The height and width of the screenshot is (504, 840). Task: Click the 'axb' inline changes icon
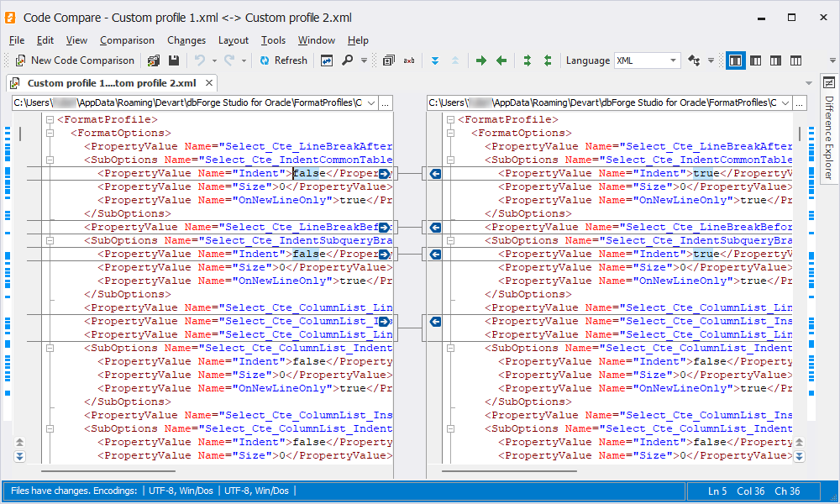pos(409,60)
